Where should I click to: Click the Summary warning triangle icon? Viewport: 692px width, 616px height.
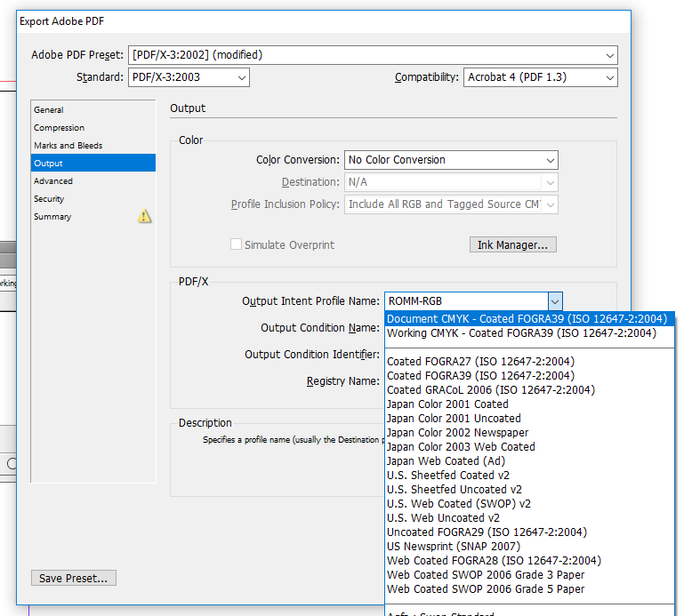tap(144, 216)
